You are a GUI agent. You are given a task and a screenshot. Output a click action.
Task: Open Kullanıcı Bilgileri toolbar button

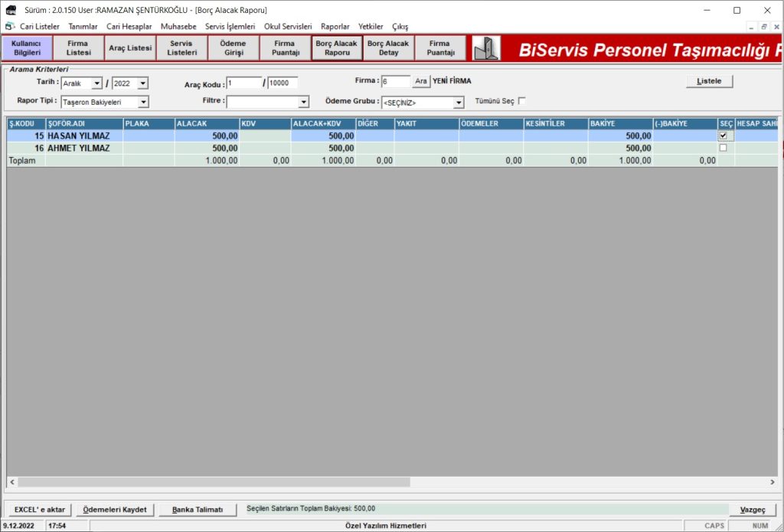27,48
